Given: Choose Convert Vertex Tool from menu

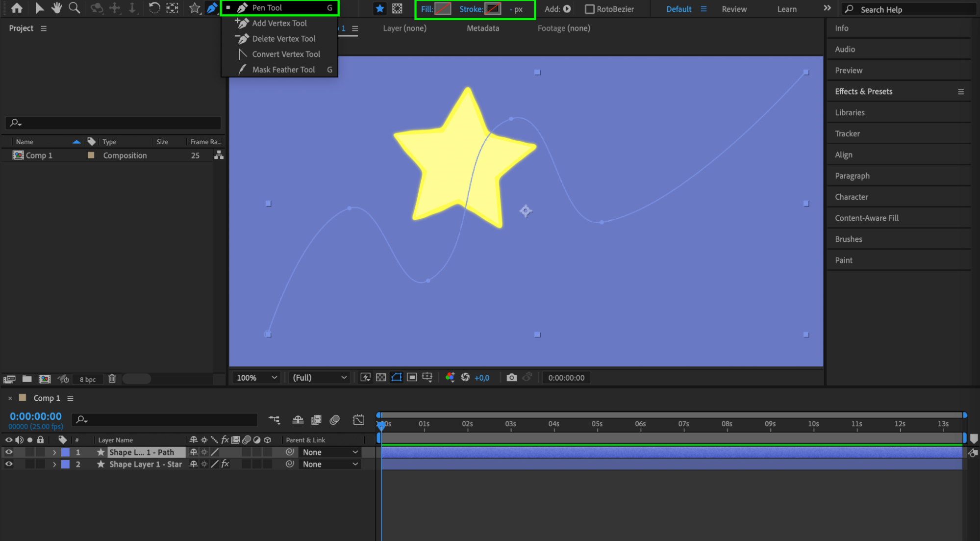Looking at the screenshot, I should (x=286, y=54).
